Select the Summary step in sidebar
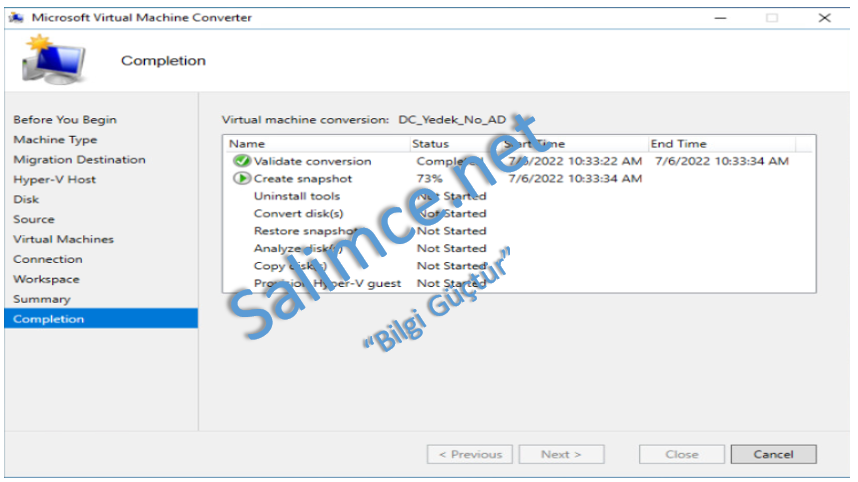Screen dimensions: 858x482 tap(42, 299)
